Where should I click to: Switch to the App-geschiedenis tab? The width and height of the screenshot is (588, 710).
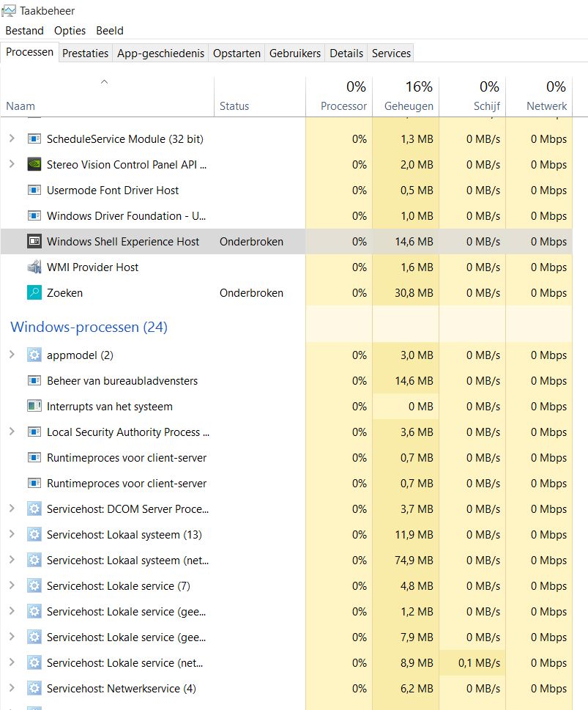pos(160,53)
